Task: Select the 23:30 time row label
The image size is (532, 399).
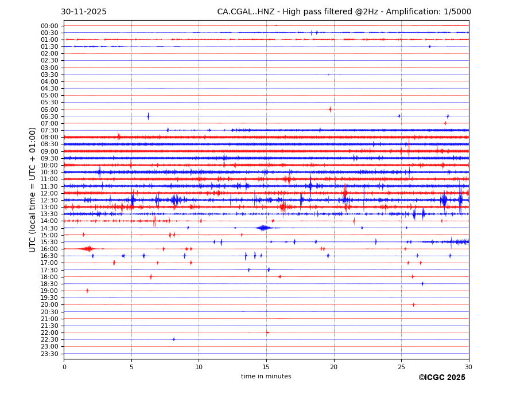Action: (49, 354)
